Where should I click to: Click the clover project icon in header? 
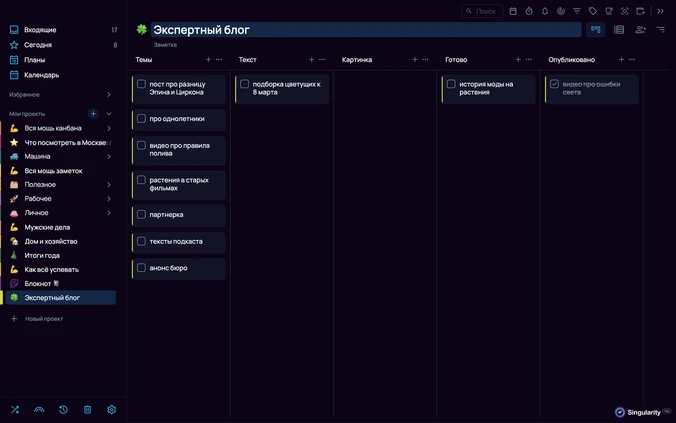tap(142, 29)
